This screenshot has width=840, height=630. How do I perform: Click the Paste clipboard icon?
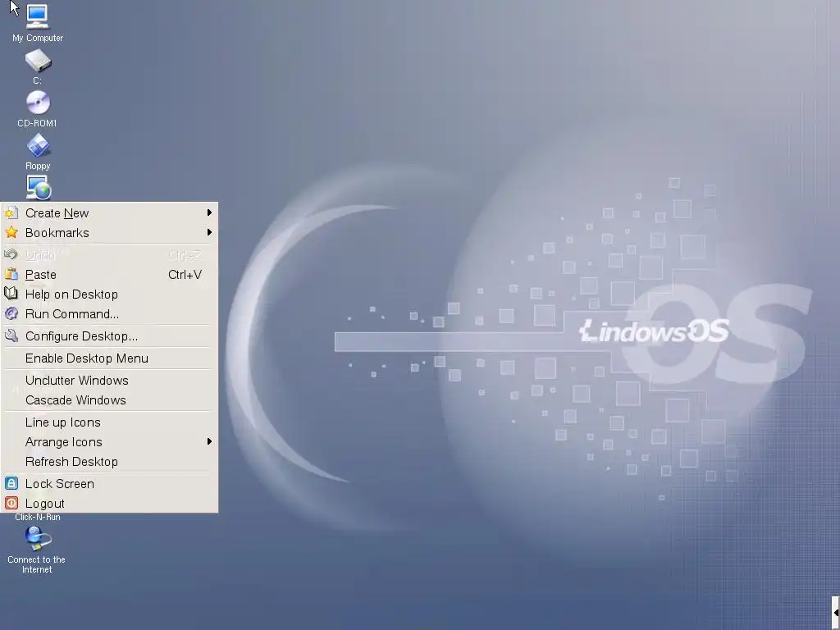[11, 274]
